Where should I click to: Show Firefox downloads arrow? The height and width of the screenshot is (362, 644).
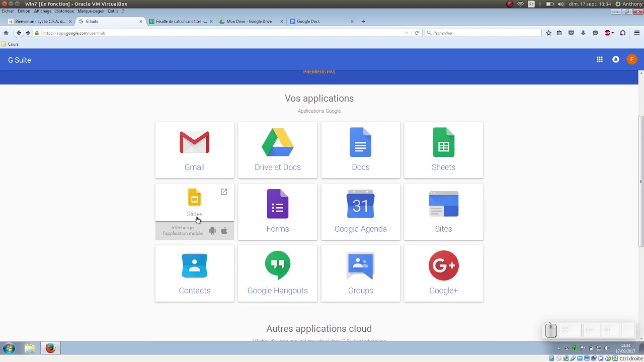(x=583, y=33)
